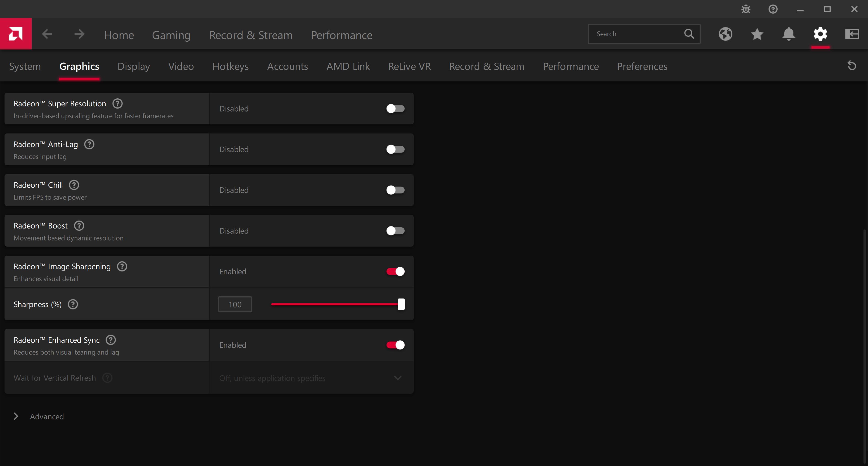868x466 pixels.
Task: Show help for Radeon Boost
Action: pos(79,226)
